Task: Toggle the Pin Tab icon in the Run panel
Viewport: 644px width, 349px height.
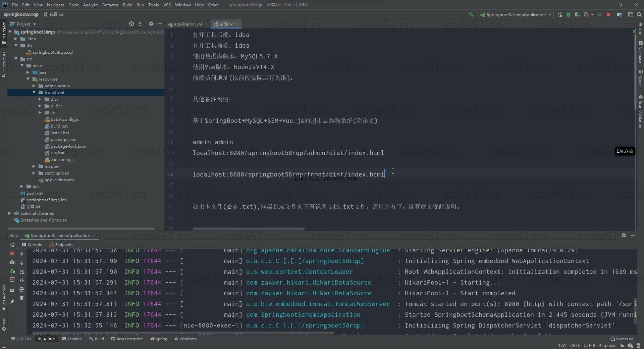Action: click(12, 302)
